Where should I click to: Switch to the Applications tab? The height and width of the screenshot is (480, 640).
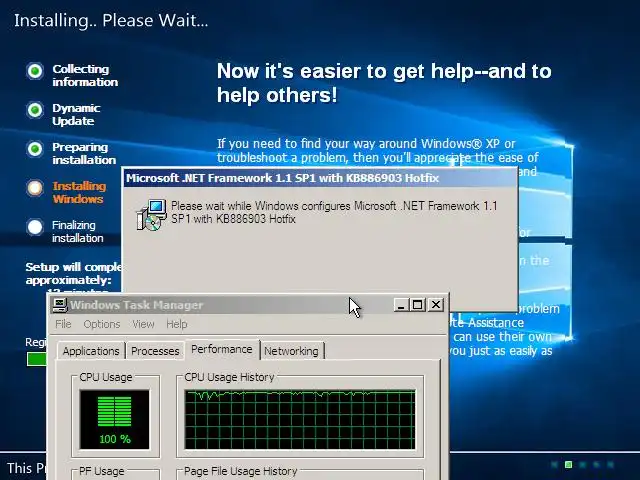tap(91, 351)
